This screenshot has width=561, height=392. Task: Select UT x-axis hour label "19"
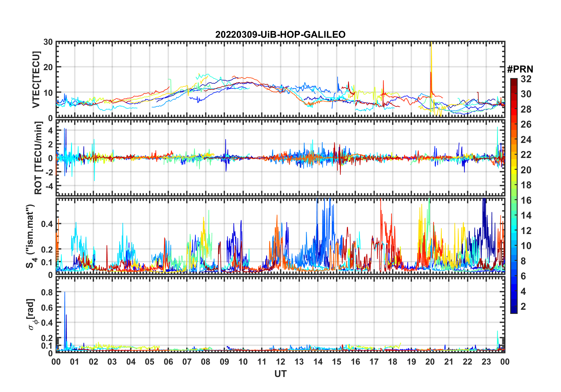(411, 362)
